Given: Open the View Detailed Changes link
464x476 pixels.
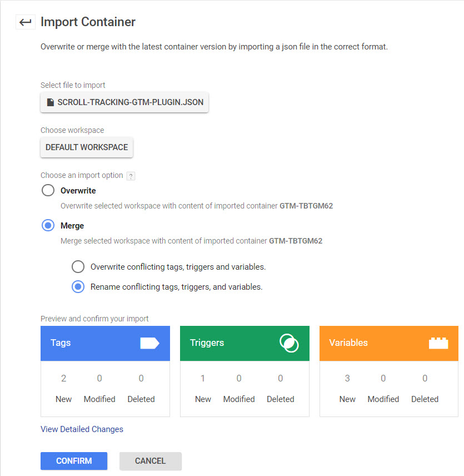Looking at the screenshot, I should [82, 429].
